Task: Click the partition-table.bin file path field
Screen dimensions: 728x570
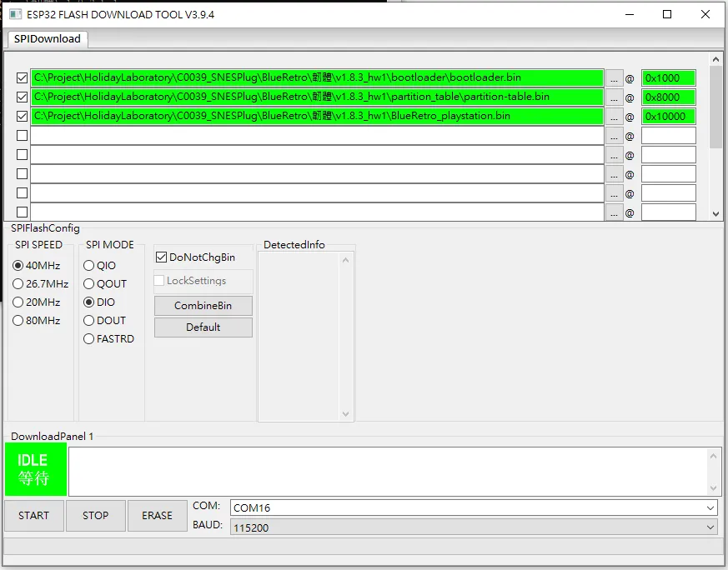Action: (x=317, y=97)
